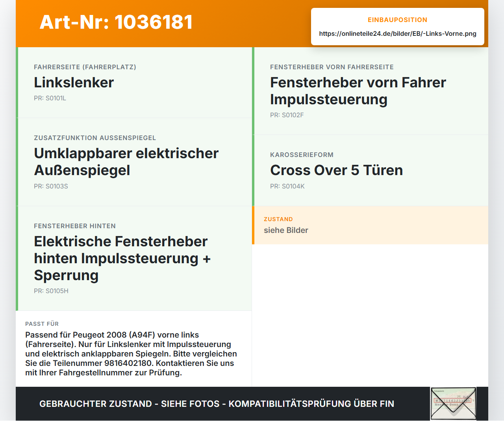Click the FENSTERHEBER HINTEN label
This screenshot has width=504, height=421.
(75, 226)
